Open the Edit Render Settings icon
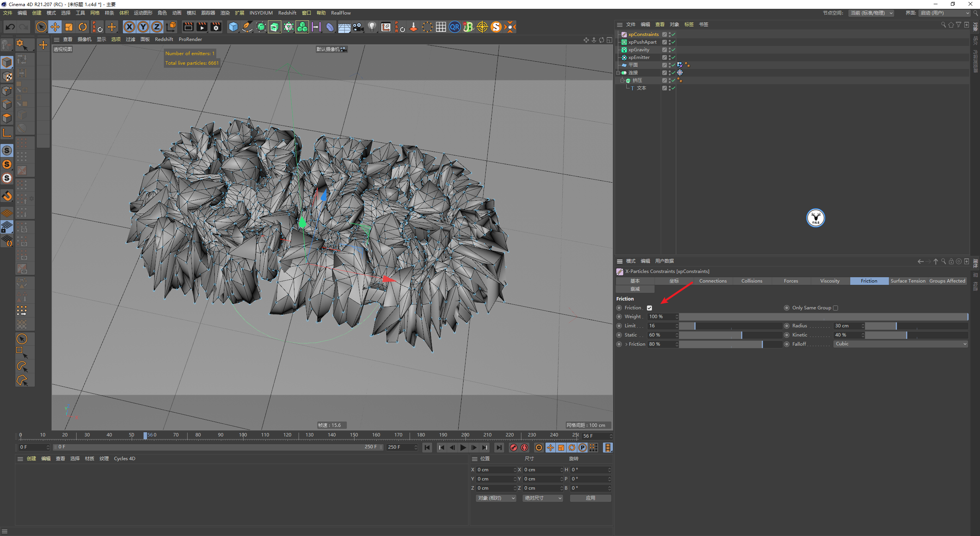Viewport: 980px width, 536px height. pos(216,27)
